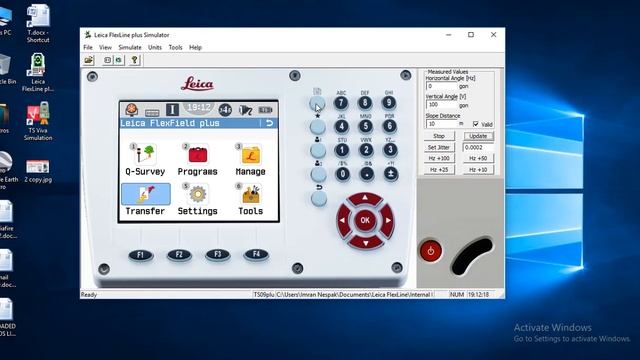Open the Tools toolbox icon
640x360 pixels.
click(250, 200)
